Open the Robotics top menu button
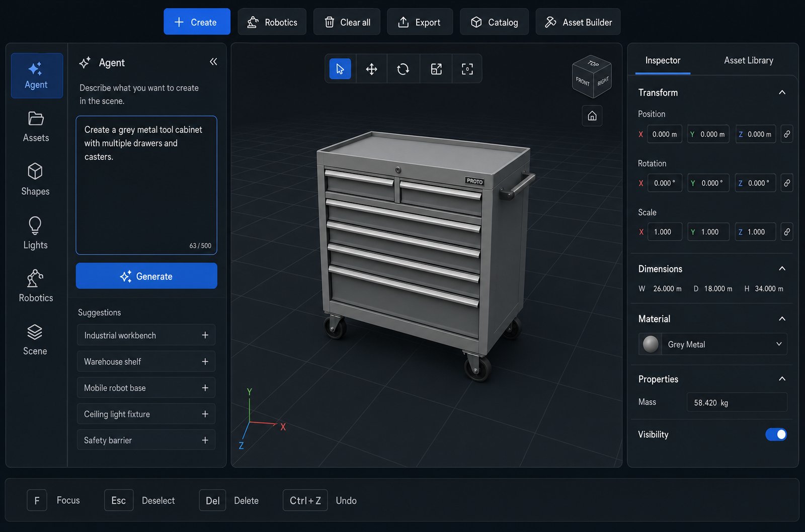Screen dimensions: 805x532 pos(272,22)
